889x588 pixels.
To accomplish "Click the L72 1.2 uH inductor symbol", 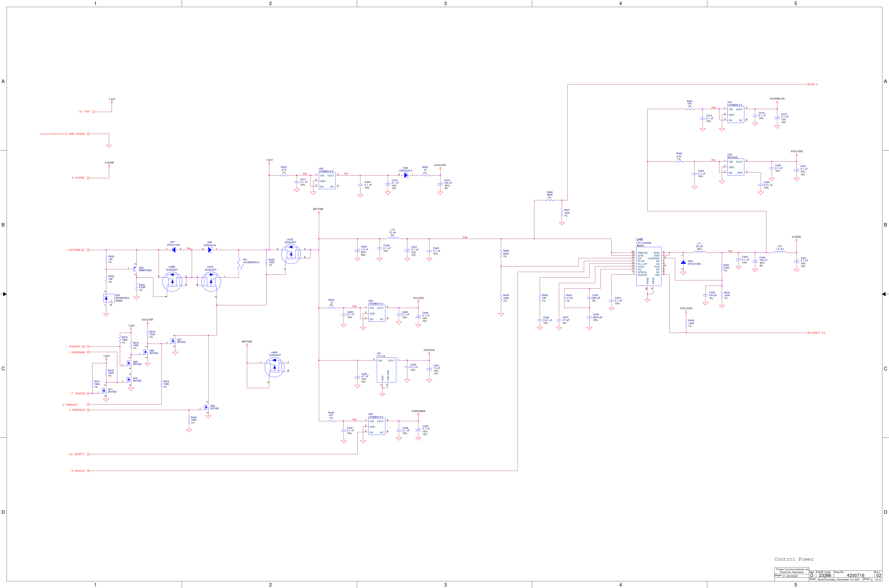I will click(780, 252).
